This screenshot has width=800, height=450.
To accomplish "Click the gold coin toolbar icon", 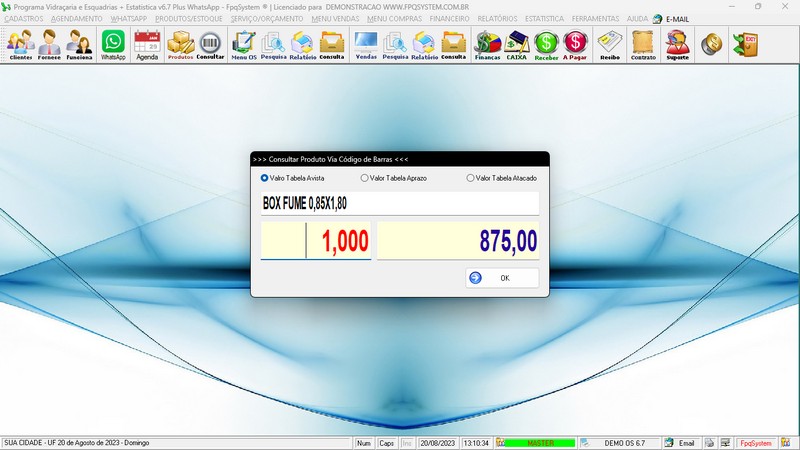I will click(711, 45).
